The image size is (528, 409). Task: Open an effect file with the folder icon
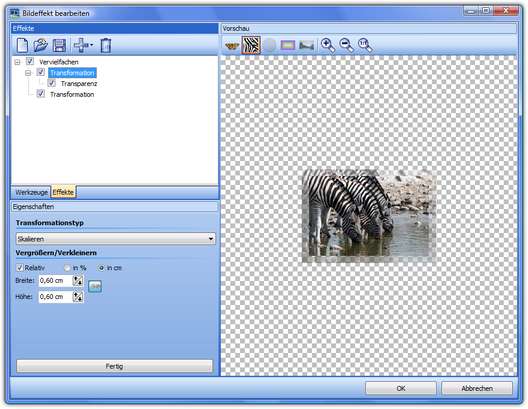(x=41, y=45)
